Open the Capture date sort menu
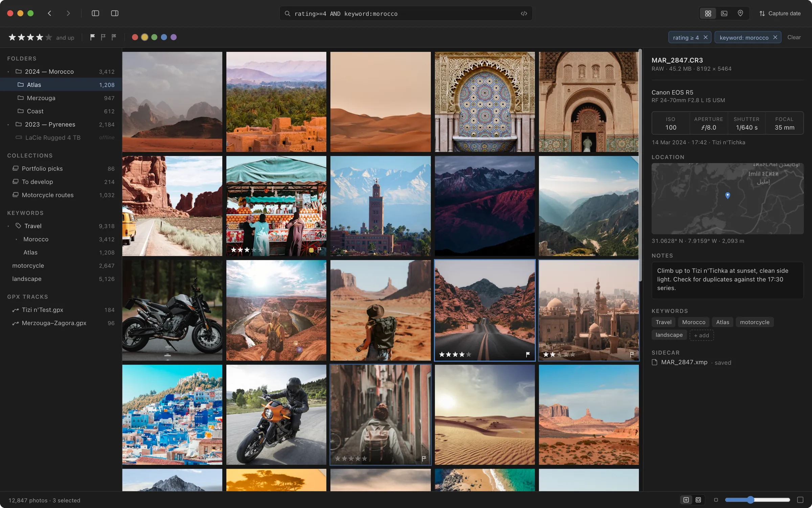 tap(780, 14)
